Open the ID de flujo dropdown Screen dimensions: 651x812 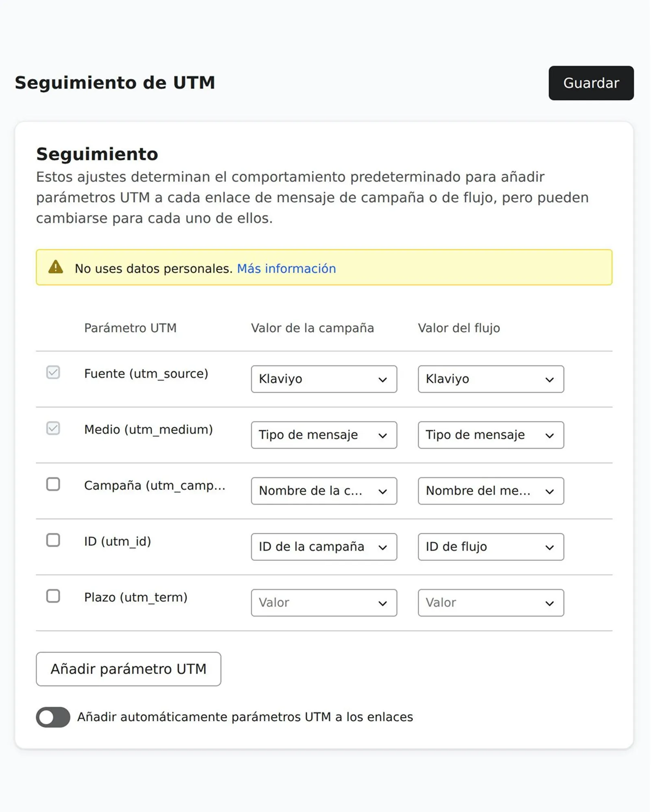pyautogui.click(x=490, y=547)
